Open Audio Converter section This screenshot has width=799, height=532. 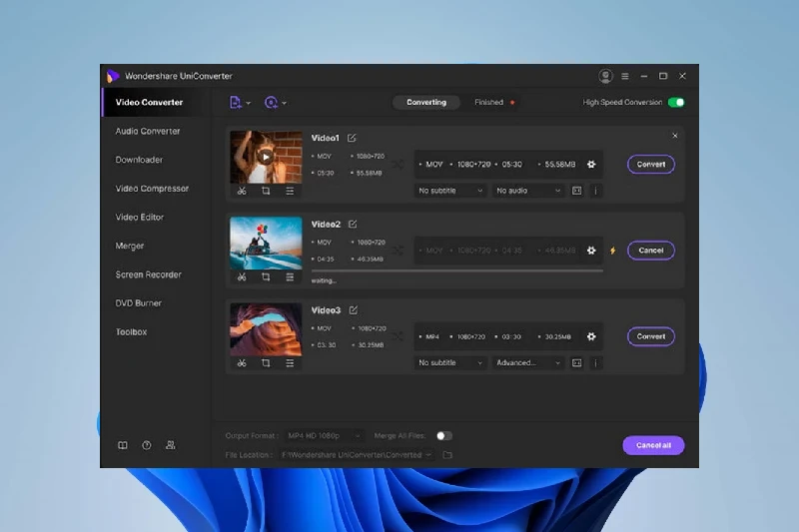[148, 131]
